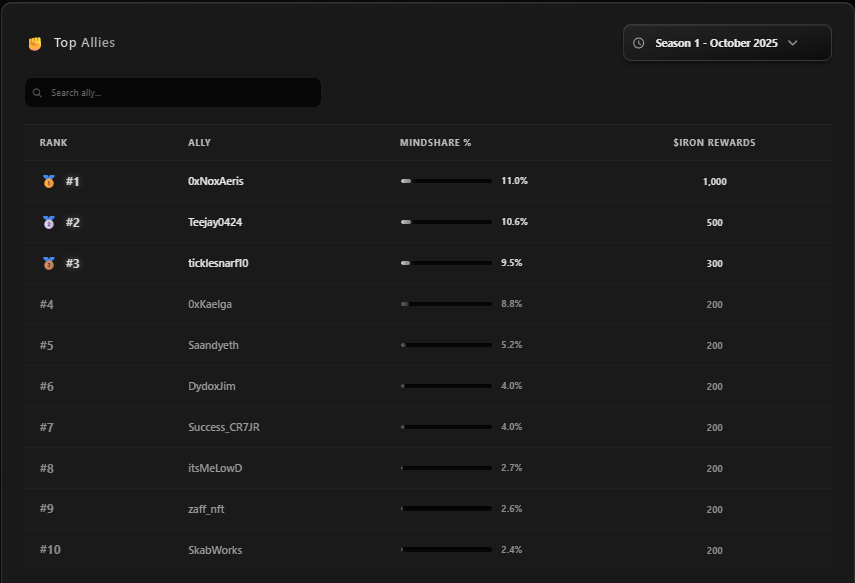Click the 2.6% mindshare value
The width and height of the screenshot is (855, 583).
click(511, 508)
